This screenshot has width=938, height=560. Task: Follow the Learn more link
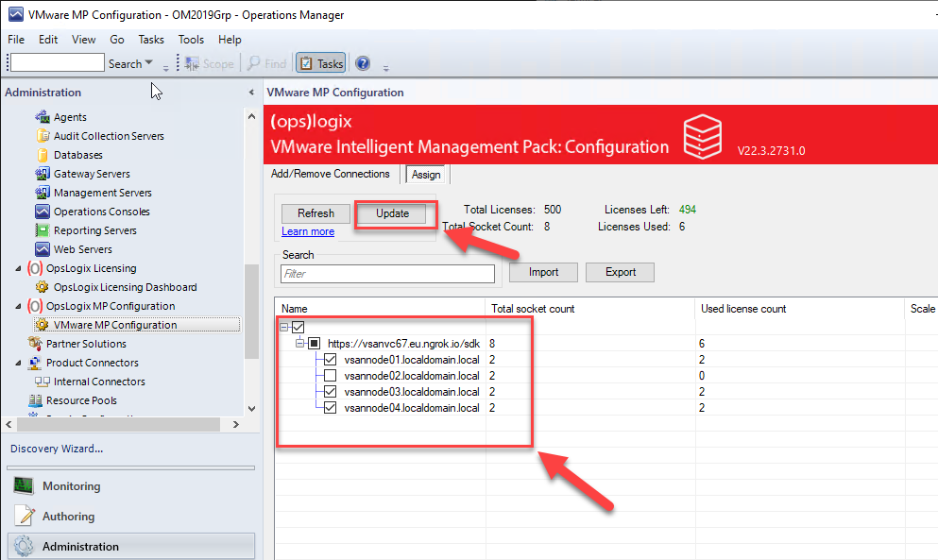click(308, 231)
